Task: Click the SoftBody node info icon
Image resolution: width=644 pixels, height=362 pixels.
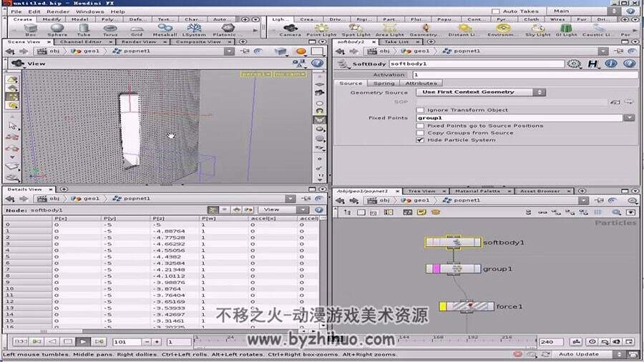Action: tap(611, 64)
